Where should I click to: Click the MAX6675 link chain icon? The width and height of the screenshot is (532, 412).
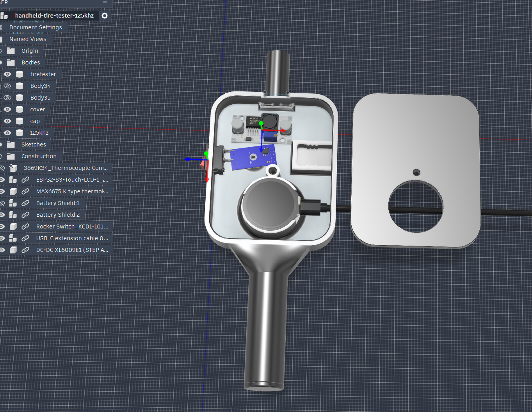point(25,191)
